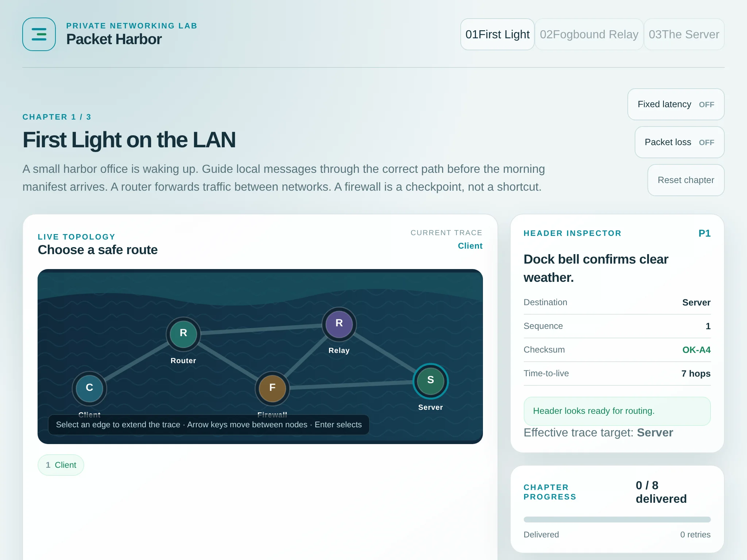Click the Reset chapter button

[686, 180]
